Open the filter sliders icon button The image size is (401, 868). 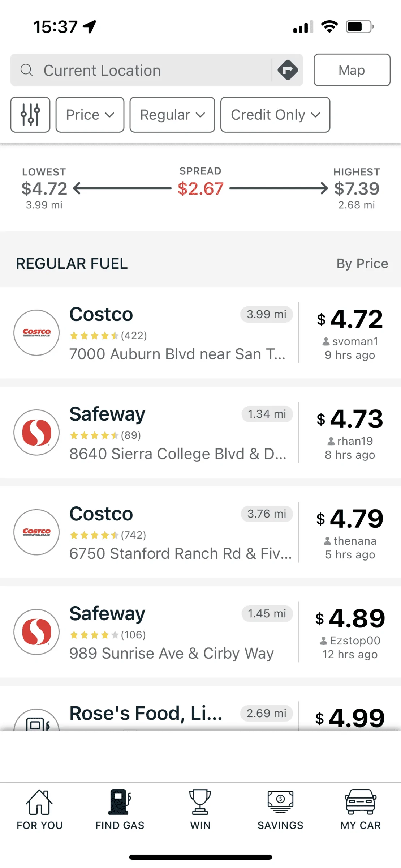coord(30,115)
